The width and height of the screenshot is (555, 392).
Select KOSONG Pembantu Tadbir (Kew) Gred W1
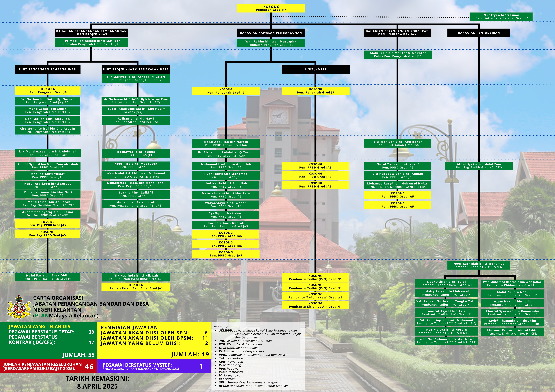(315, 296)
